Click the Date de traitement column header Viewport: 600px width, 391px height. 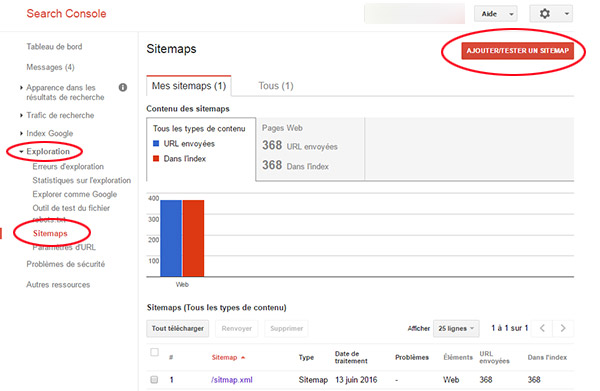351,357
